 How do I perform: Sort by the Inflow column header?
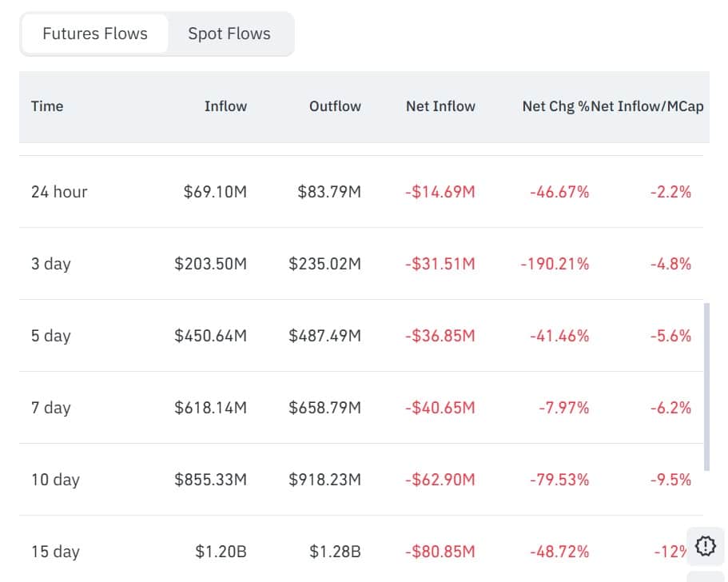click(225, 106)
